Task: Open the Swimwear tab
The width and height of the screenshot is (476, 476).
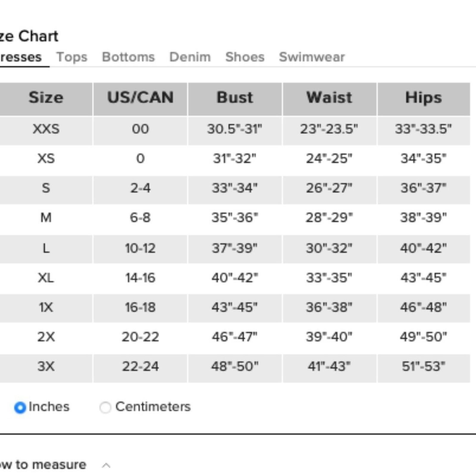Action: click(x=312, y=57)
